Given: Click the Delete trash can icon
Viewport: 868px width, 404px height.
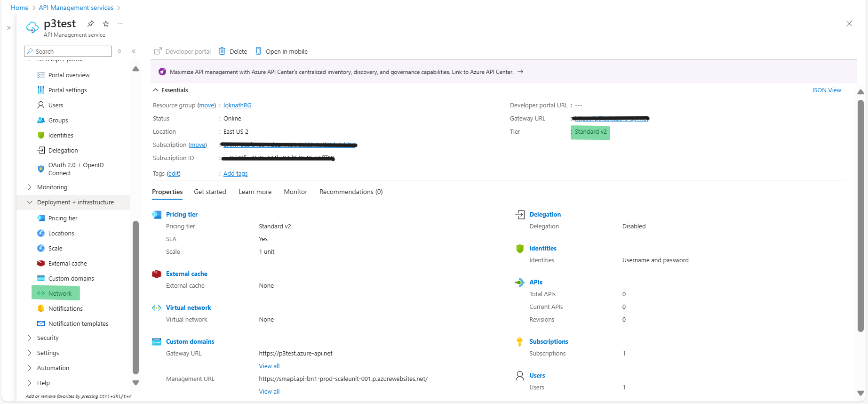Looking at the screenshot, I should 222,51.
